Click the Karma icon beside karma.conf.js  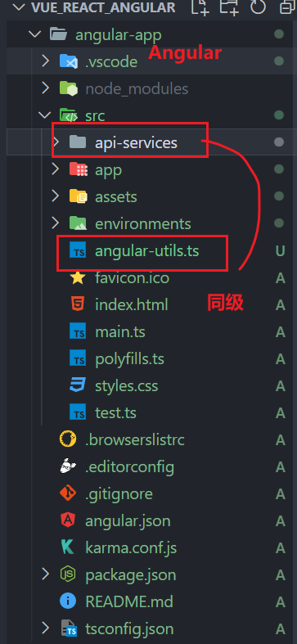pyautogui.click(x=68, y=548)
